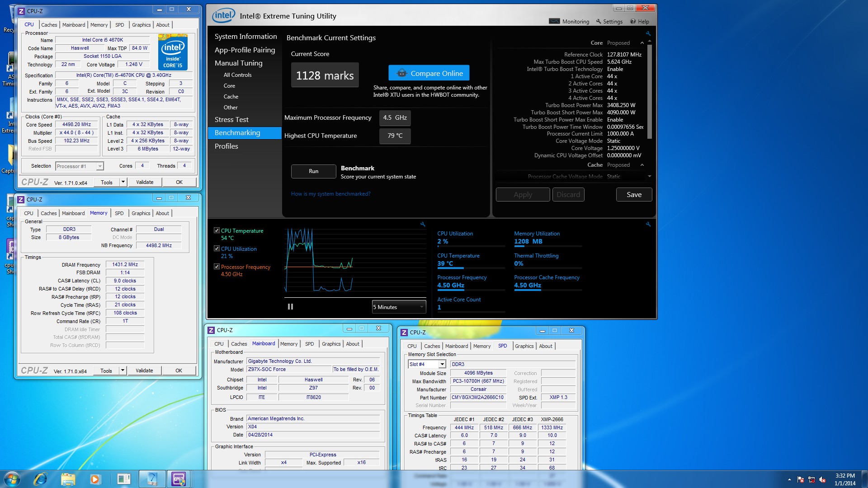868x488 pixels.
Task: Open Internet Explorer from taskbar
Action: 41,479
